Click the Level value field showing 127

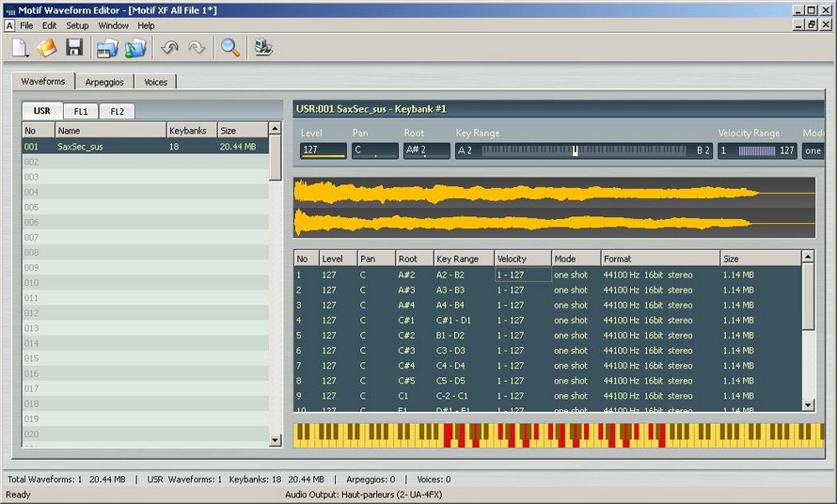point(323,150)
